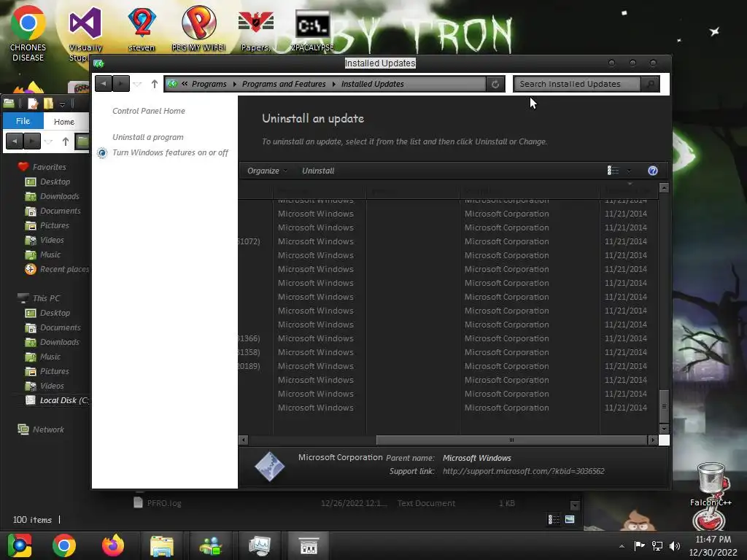Screen dimensions: 747x560
Task: Open the PEG MY WIFE! desktop icon
Action: tap(198, 28)
